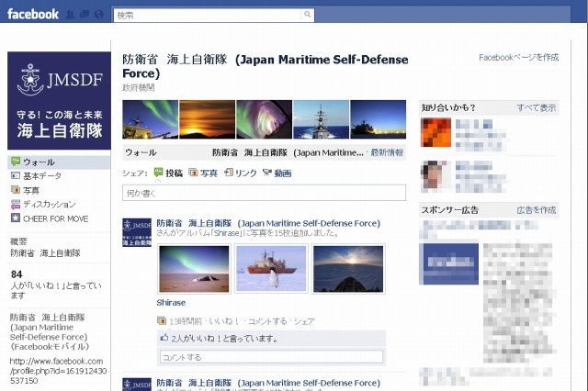Select 写真 share option
The height and width of the screenshot is (391, 588).
(209, 173)
